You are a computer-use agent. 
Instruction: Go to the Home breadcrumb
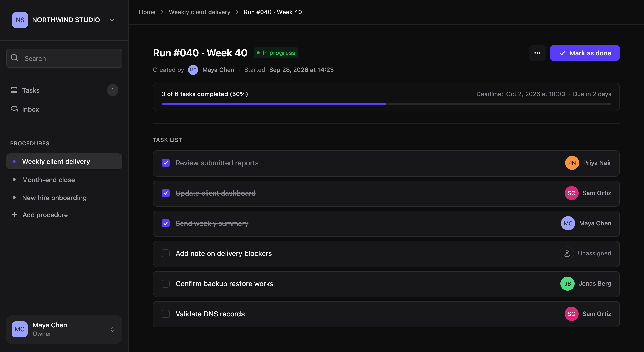(x=147, y=12)
